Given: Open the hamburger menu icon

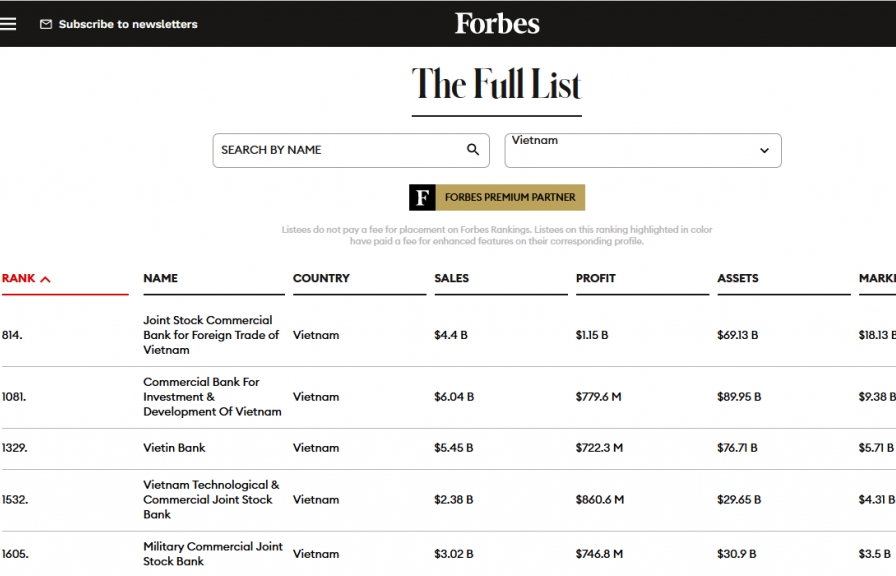Looking at the screenshot, I should (9, 24).
